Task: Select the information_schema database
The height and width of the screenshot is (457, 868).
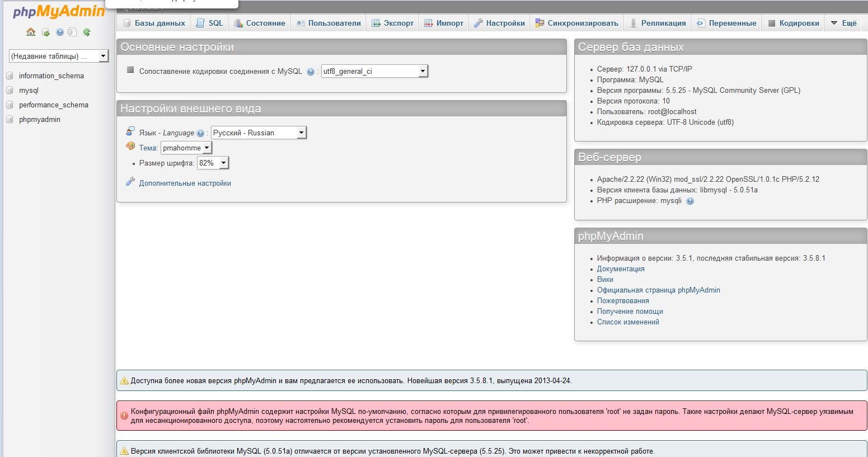Action: coord(51,76)
